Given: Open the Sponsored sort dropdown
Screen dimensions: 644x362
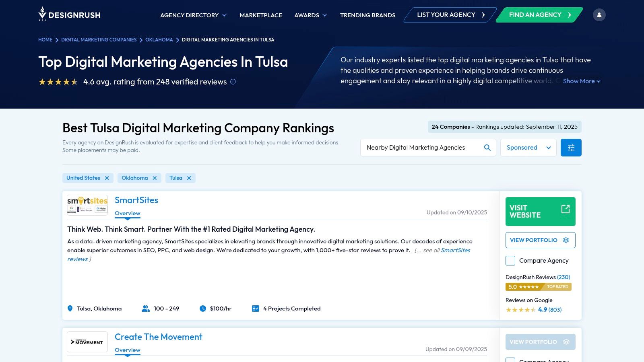Looking at the screenshot, I should (528, 148).
